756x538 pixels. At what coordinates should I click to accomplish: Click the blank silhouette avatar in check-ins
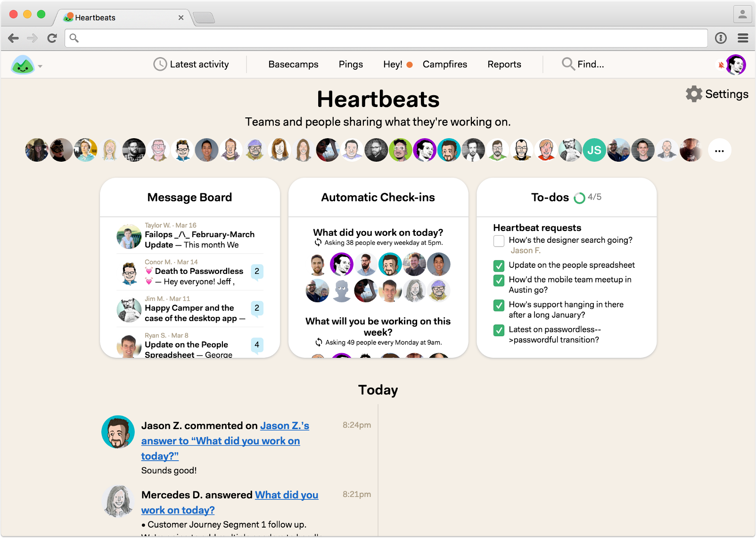pyautogui.click(x=342, y=290)
